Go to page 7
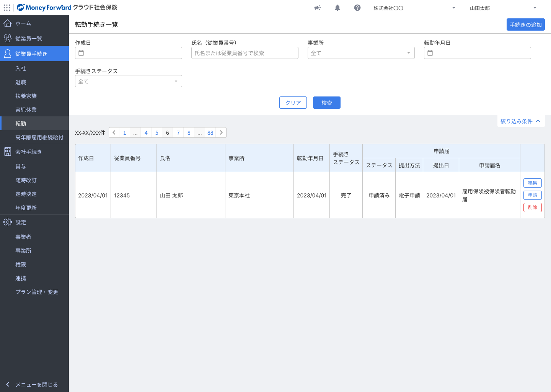 pyautogui.click(x=178, y=132)
